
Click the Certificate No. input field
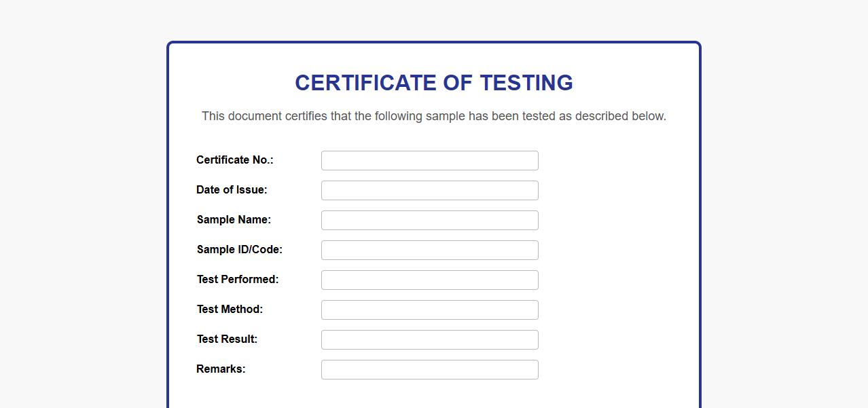[429, 161]
